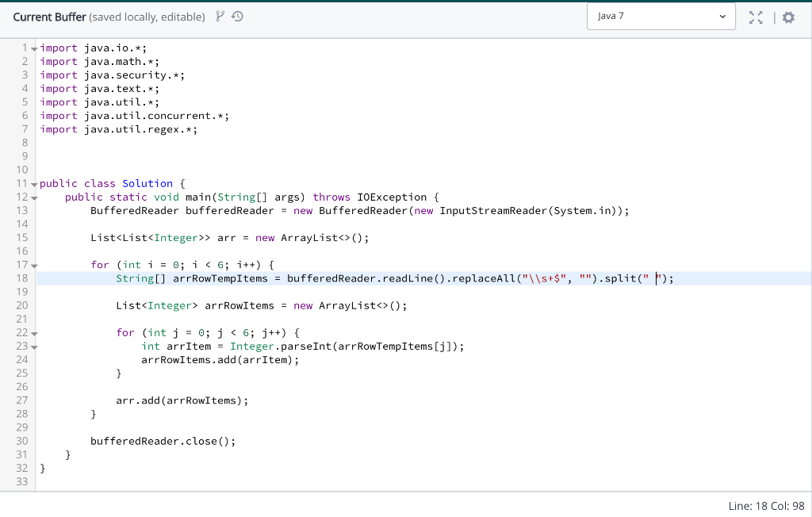Click 'import java.util.regex.*;' line
The width and height of the screenshot is (812, 517).
click(x=119, y=129)
